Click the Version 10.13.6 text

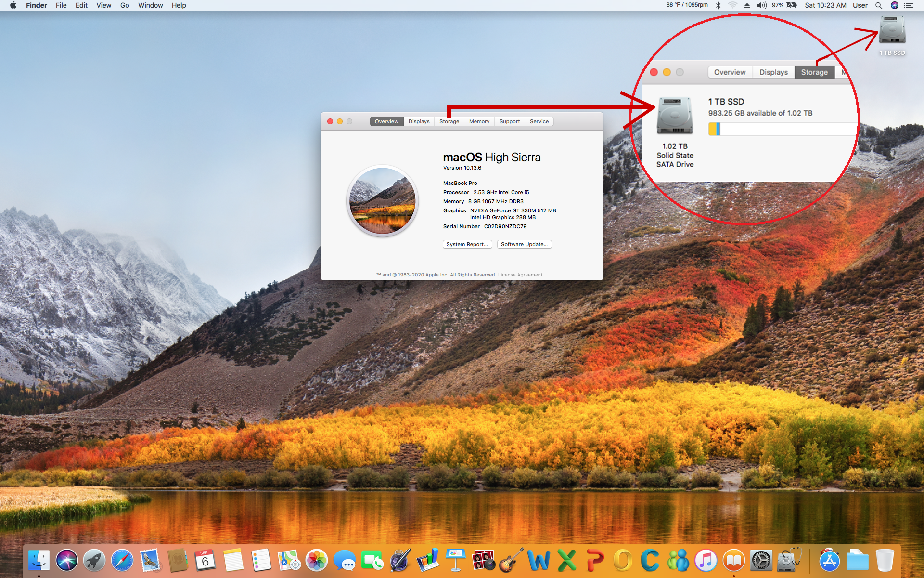tap(462, 168)
